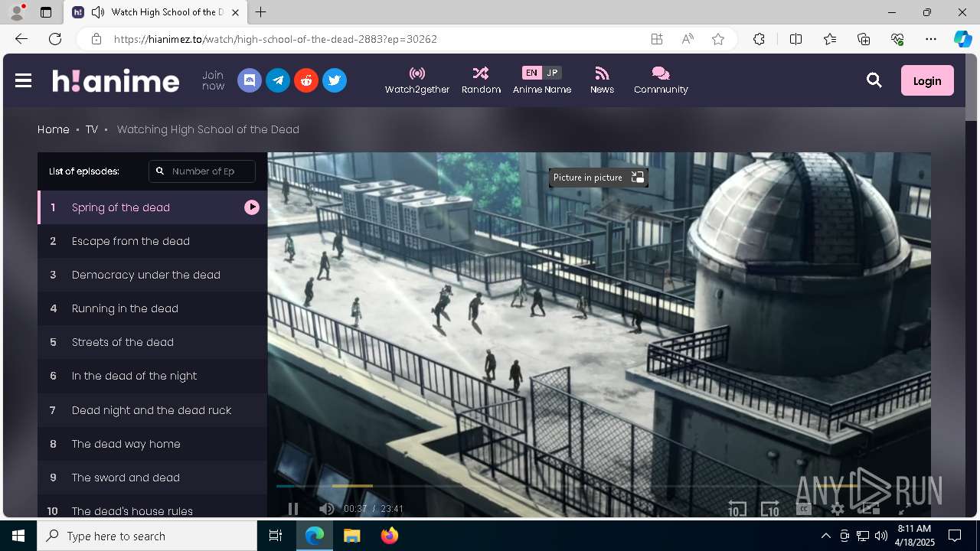Image resolution: width=980 pixels, height=551 pixels.
Task: Open browser Collections
Action: point(864,39)
